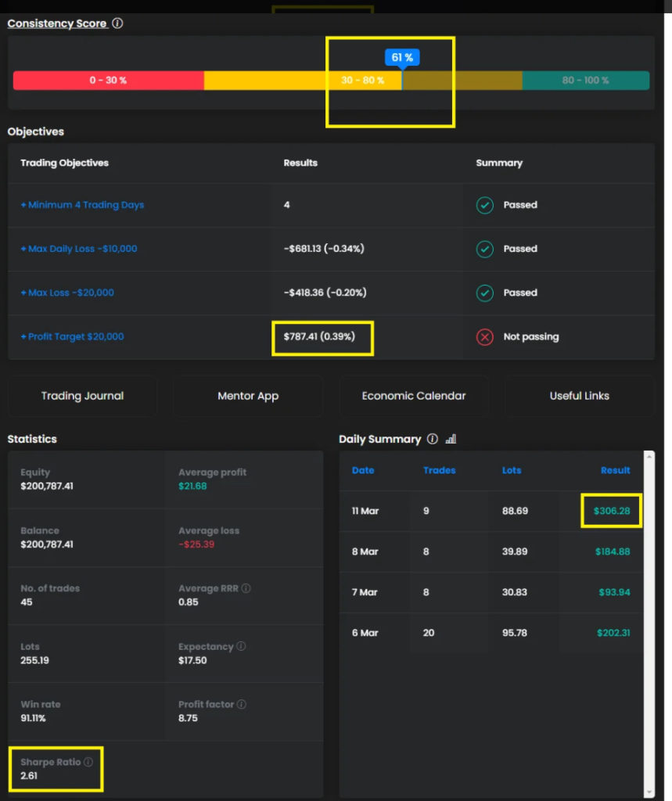672x801 pixels.
Task: Click the Sharpe Ratio info icon
Action: 88,762
